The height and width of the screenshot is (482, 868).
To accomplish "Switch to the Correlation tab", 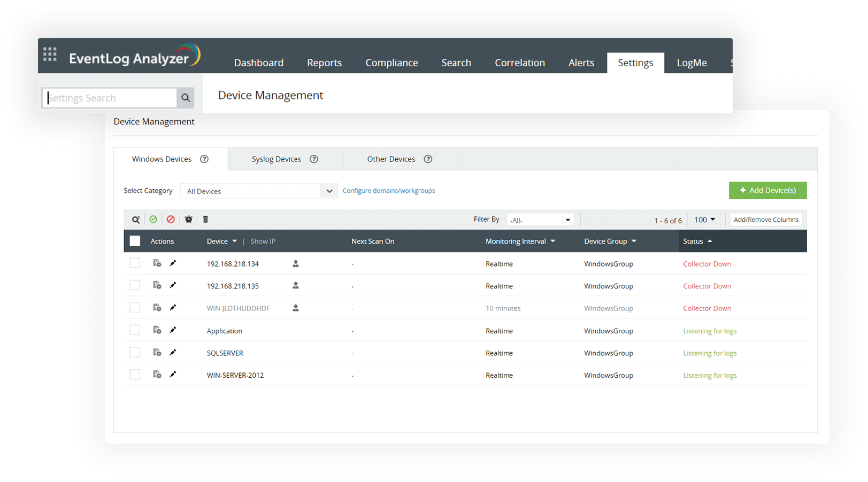I will [x=520, y=63].
